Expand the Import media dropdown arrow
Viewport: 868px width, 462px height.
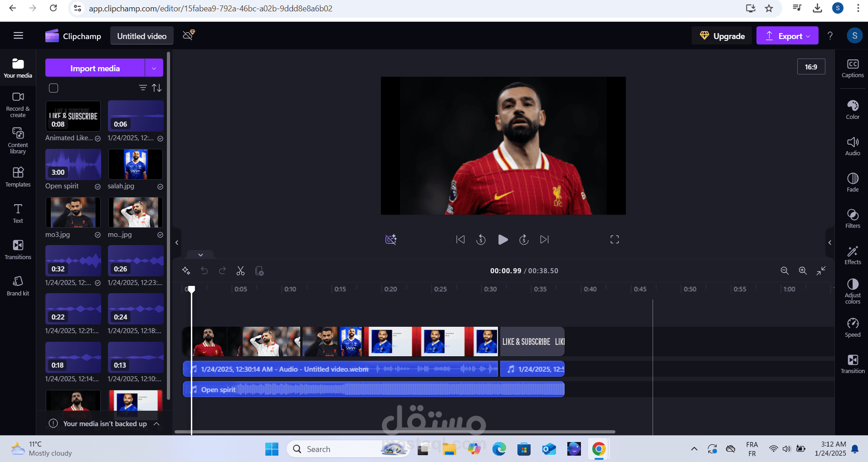pos(154,68)
